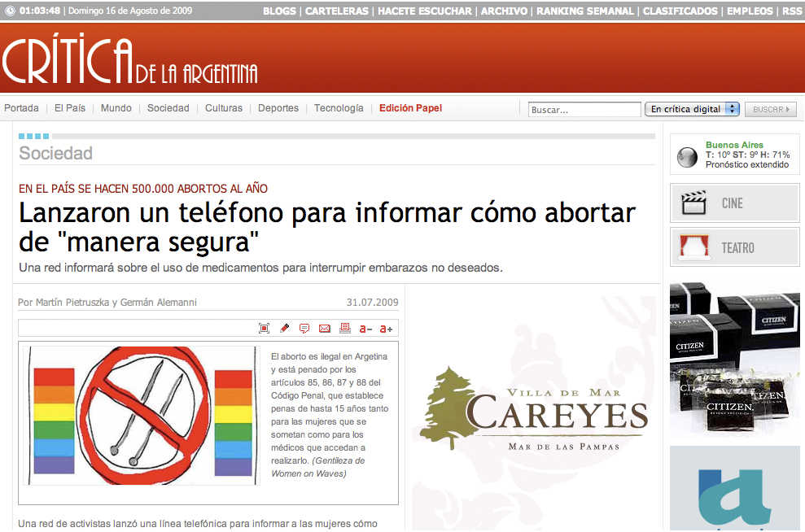Print the article using the printer icon
The image size is (805, 532).
pos(345,328)
